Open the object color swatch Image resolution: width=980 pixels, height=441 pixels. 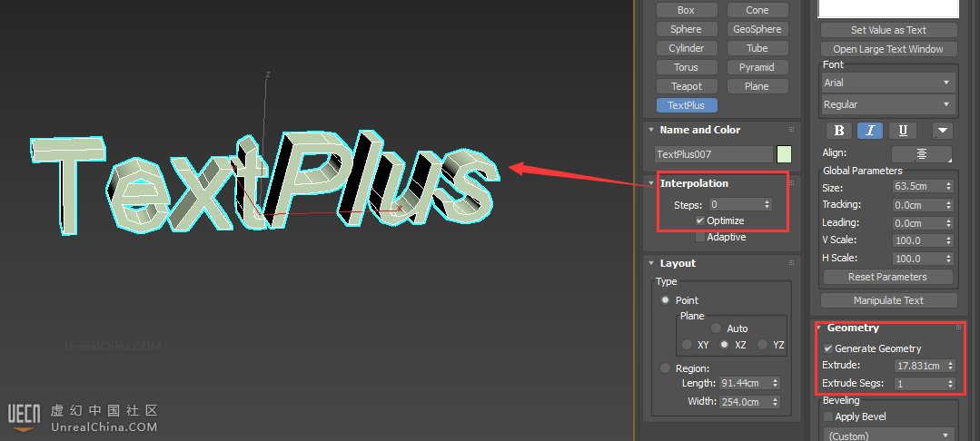[x=784, y=154]
